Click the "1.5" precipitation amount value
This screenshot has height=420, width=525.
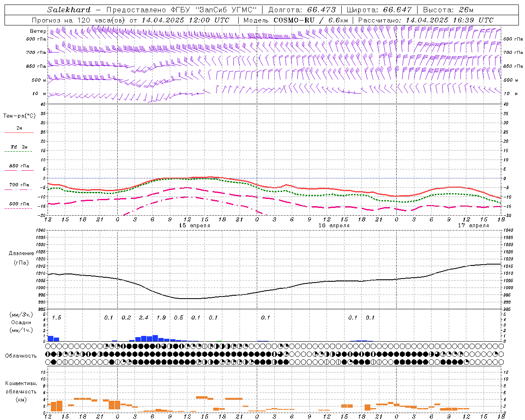(56, 317)
